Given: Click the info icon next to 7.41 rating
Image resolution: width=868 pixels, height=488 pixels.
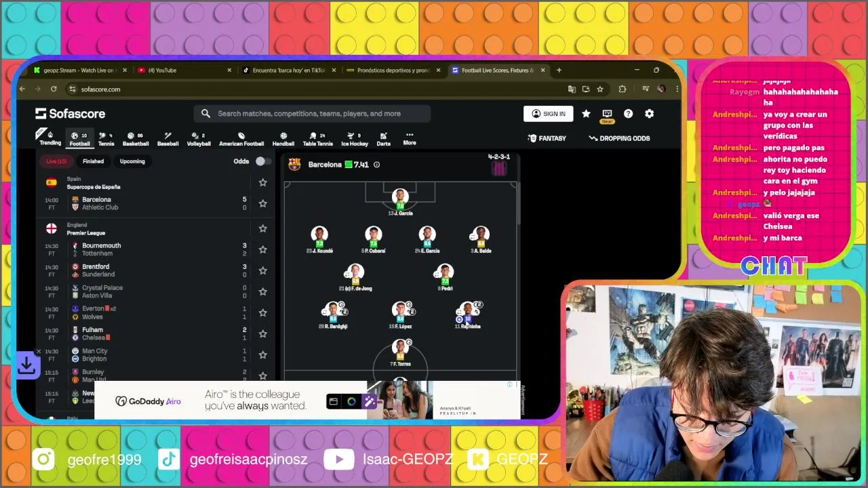Looking at the screenshot, I should click(376, 165).
